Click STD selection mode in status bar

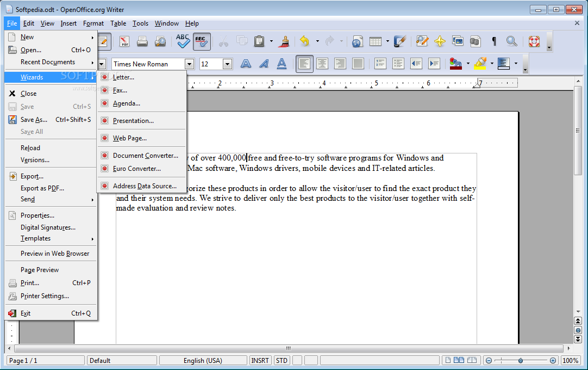coord(282,361)
